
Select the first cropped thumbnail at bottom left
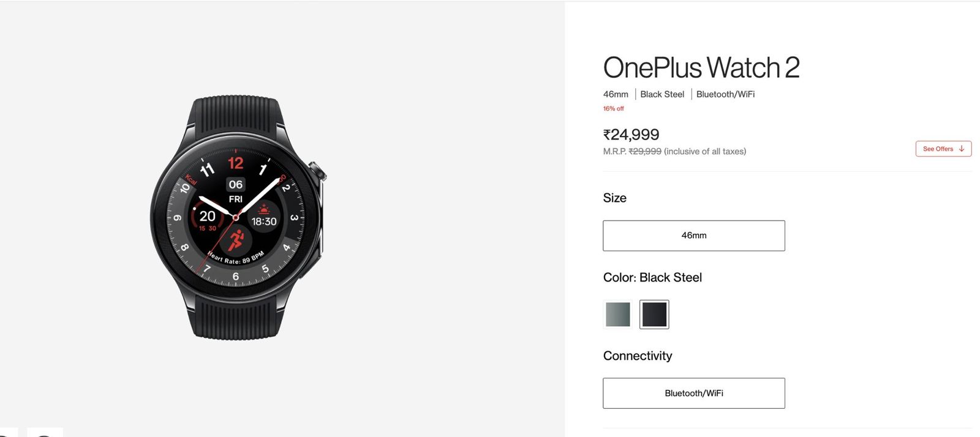point(9,433)
